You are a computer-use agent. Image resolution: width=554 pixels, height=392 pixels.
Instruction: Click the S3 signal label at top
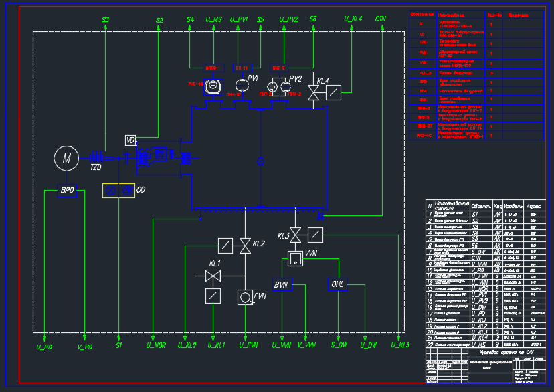point(105,20)
